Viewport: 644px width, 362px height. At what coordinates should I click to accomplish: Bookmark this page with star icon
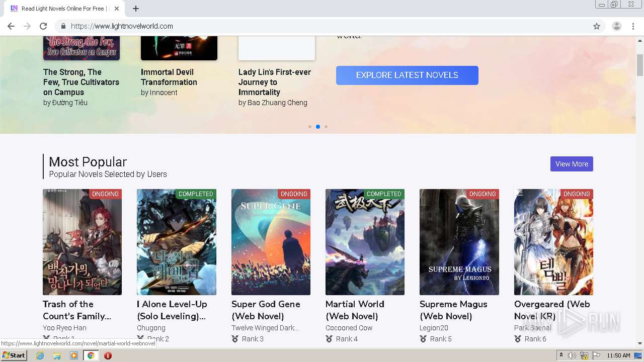(x=597, y=26)
